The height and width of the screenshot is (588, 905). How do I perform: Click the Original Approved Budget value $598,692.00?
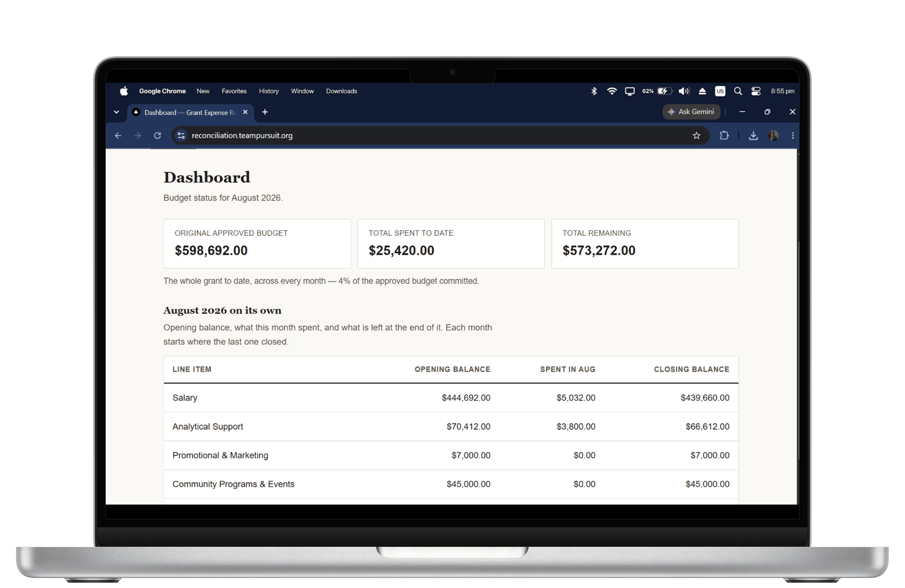click(211, 250)
